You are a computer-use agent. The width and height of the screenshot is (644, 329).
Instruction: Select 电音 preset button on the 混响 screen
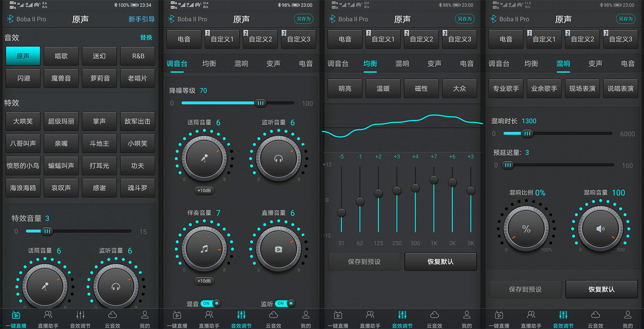[x=506, y=39]
